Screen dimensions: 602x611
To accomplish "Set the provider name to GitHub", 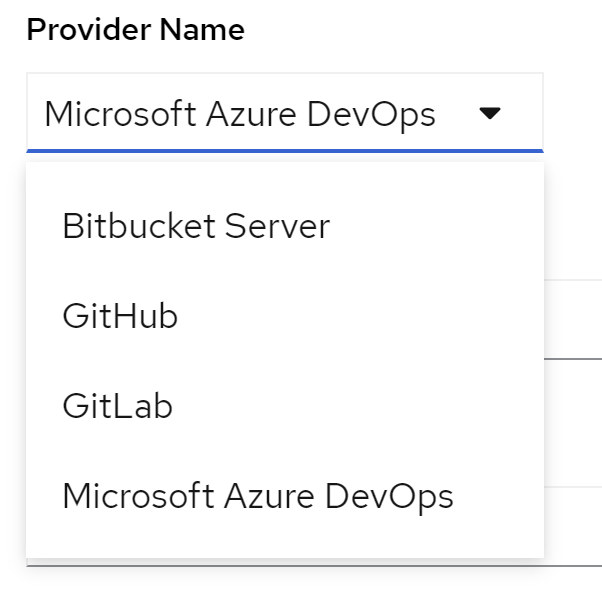I will coord(120,316).
